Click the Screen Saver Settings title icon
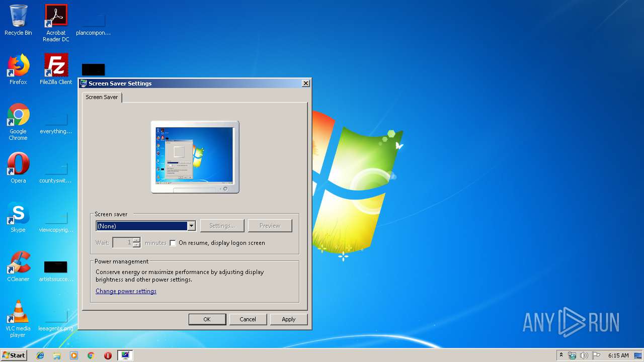The image size is (644, 362). pyautogui.click(x=84, y=83)
